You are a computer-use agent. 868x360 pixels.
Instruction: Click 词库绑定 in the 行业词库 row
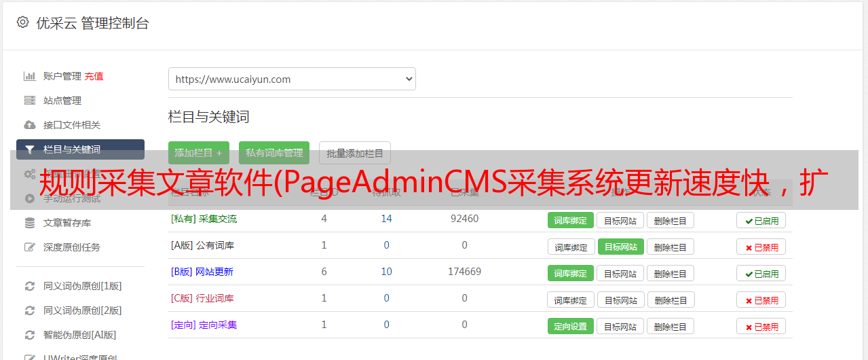click(571, 300)
